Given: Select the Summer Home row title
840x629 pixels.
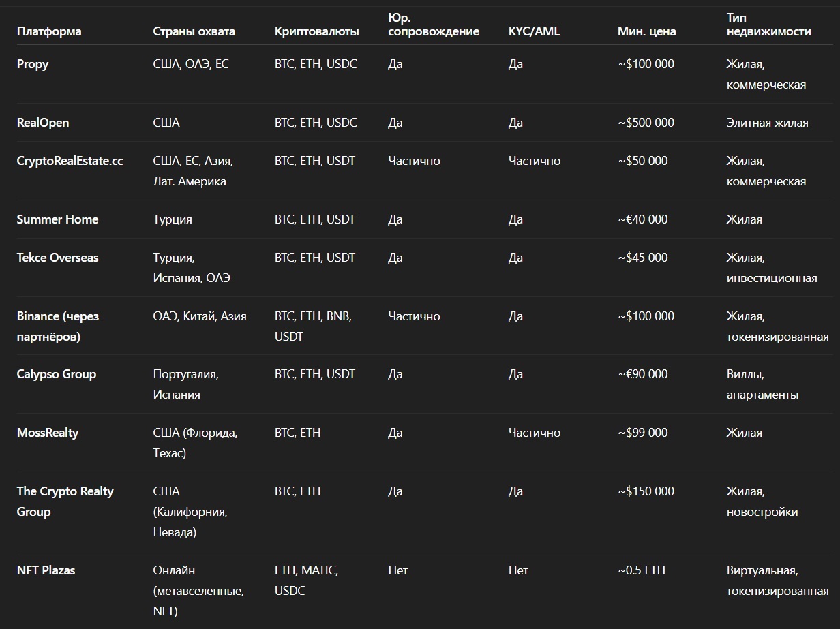Looking at the screenshot, I should point(57,219).
